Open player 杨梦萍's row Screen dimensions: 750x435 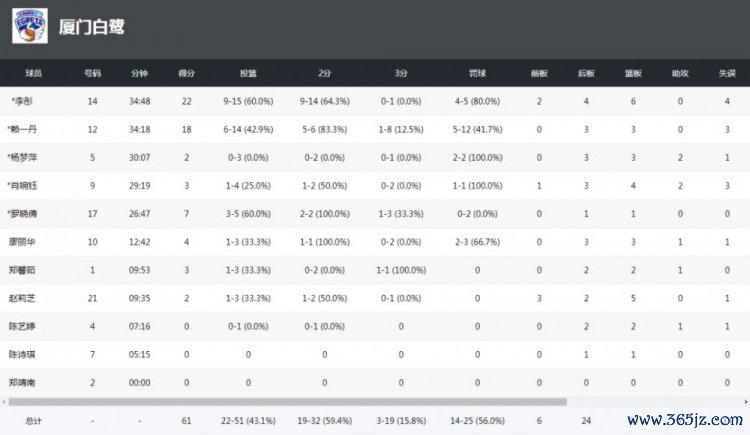(24, 157)
